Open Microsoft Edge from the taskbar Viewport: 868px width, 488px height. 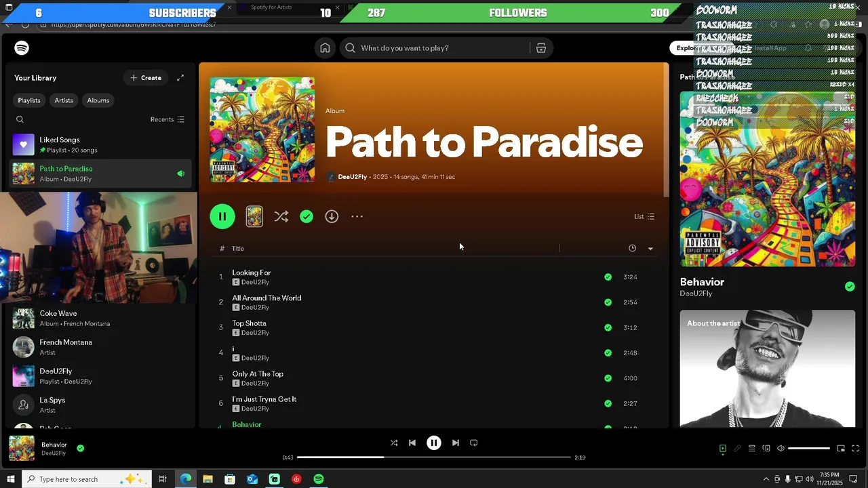tap(186, 479)
